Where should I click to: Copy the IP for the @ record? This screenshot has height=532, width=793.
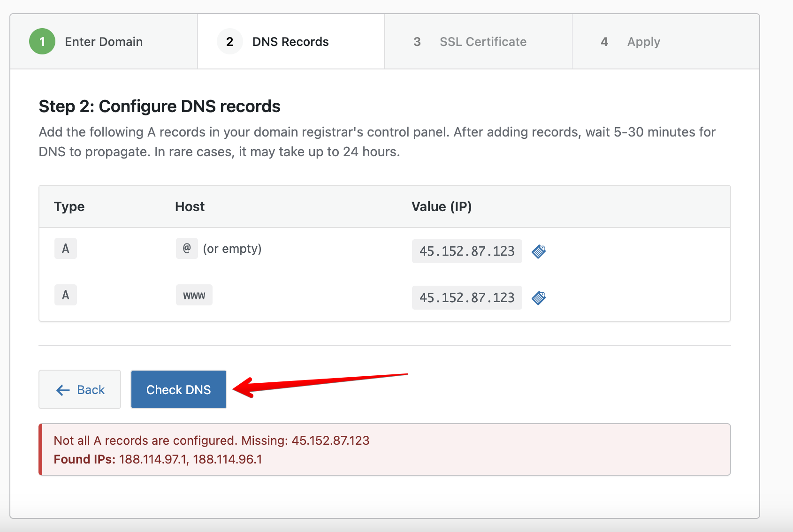pos(539,251)
